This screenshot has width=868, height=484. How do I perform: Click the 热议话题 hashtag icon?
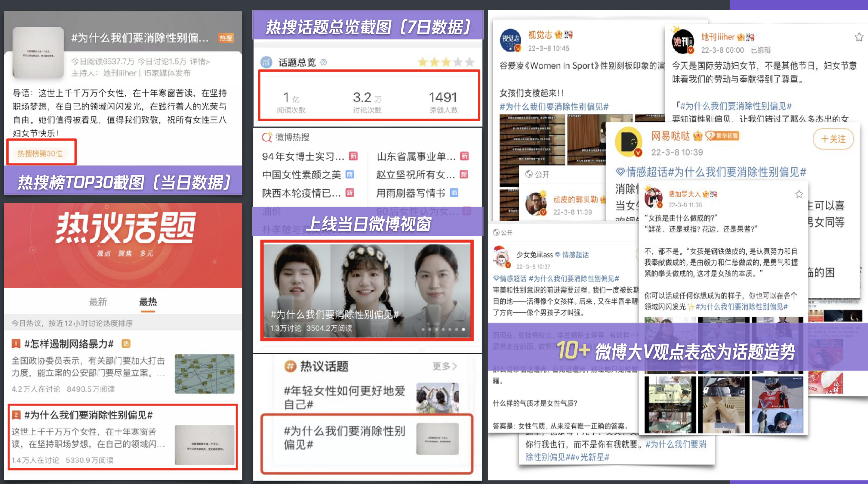[290, 366]
